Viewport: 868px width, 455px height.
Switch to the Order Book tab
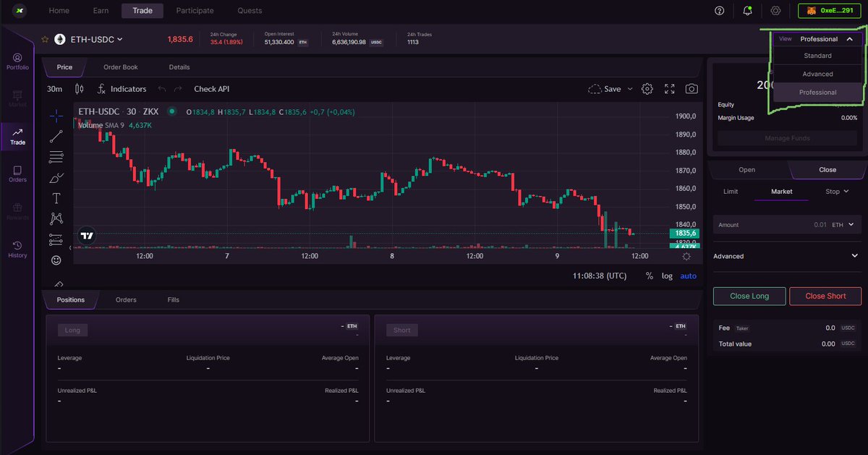point(120,67)
